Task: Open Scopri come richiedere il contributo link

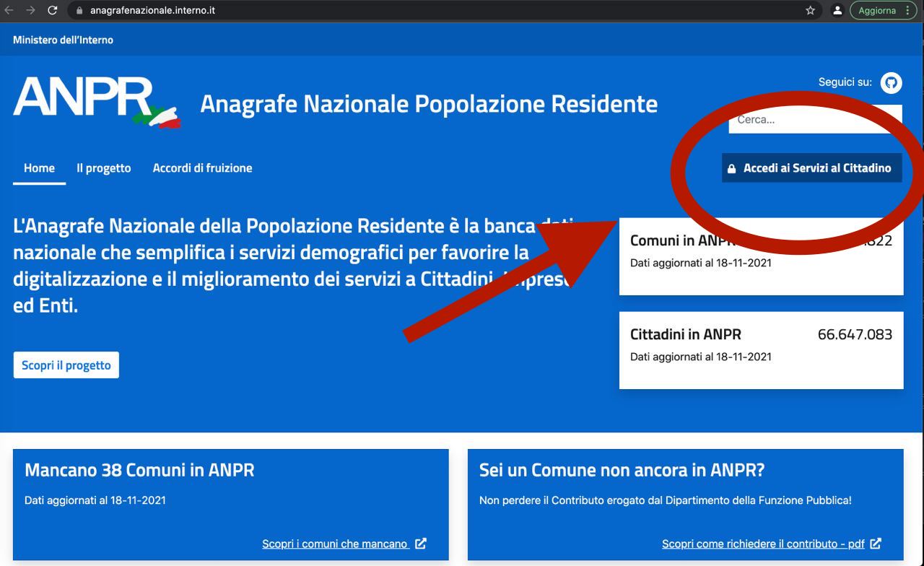Action: [x=764, y=544]
